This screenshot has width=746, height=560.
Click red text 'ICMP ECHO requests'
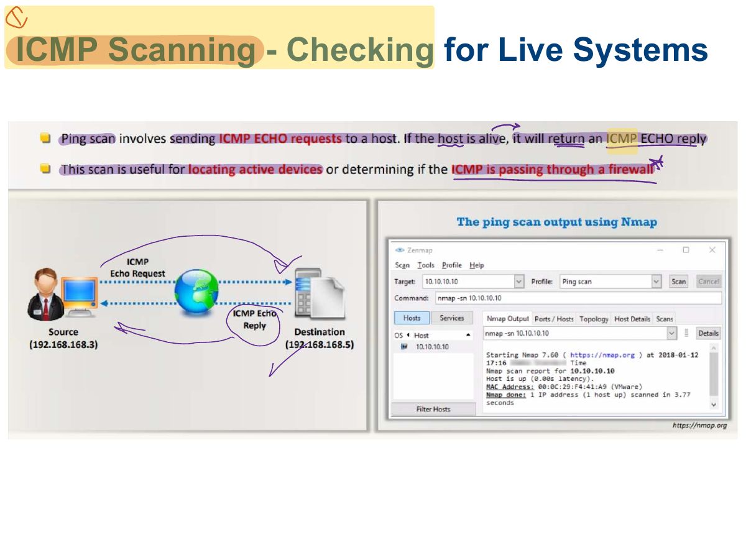tap(280, 139)
